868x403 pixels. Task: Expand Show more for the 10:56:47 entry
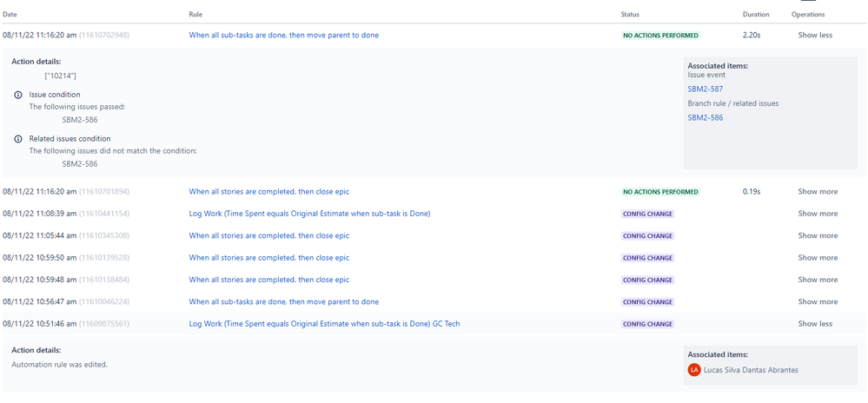pyautogui.click(x=818, y=301)
